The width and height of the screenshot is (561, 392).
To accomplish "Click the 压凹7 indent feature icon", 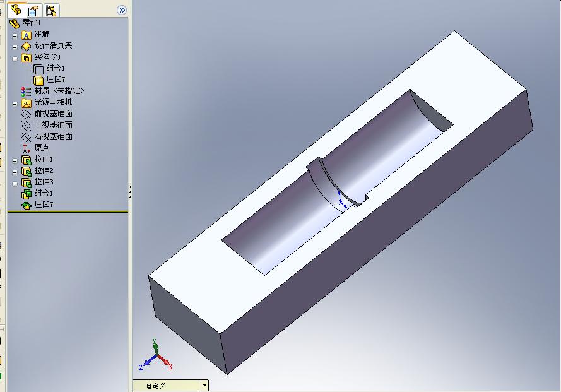I will tap(27, 206).
